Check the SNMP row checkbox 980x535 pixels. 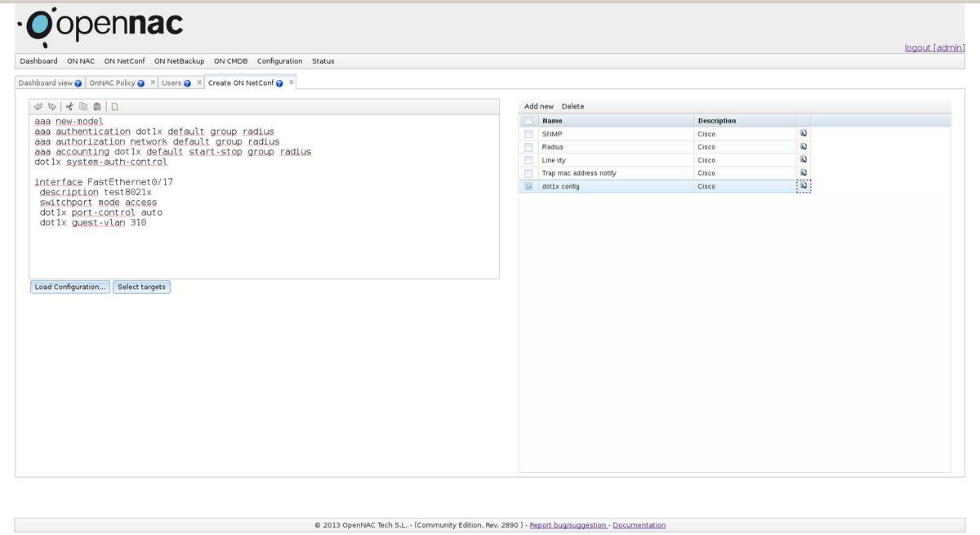click(x=528, y=134)
